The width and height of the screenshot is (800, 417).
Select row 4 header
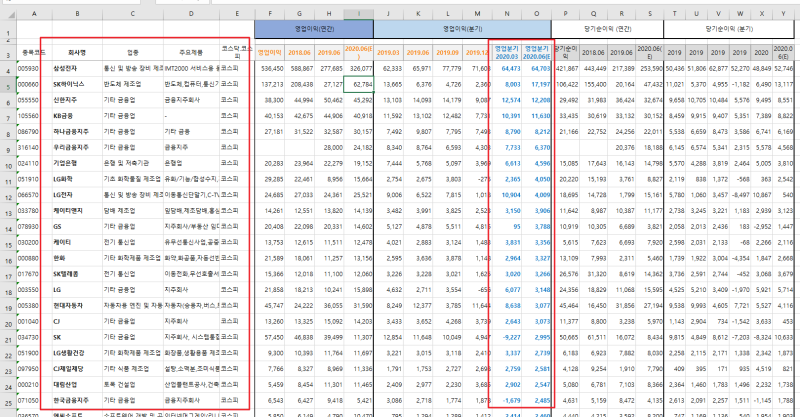(8, 68)
